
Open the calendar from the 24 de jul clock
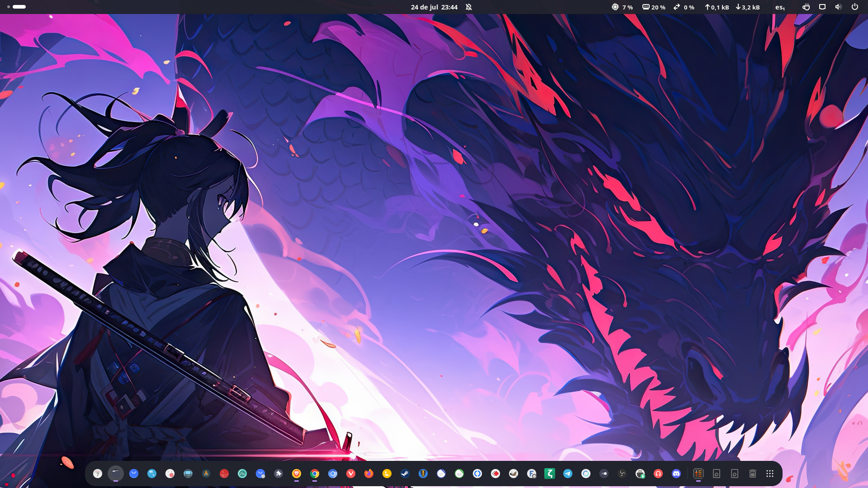tap(434, 7)
